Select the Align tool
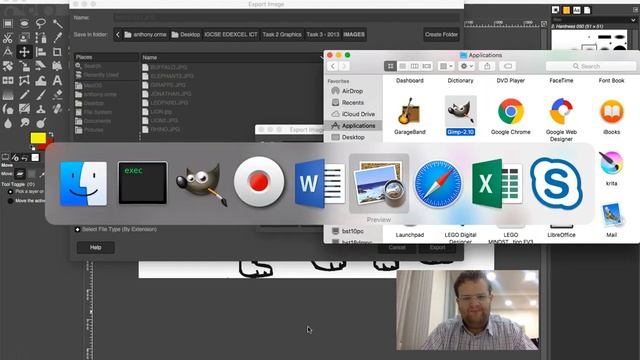 pos(40,52)
